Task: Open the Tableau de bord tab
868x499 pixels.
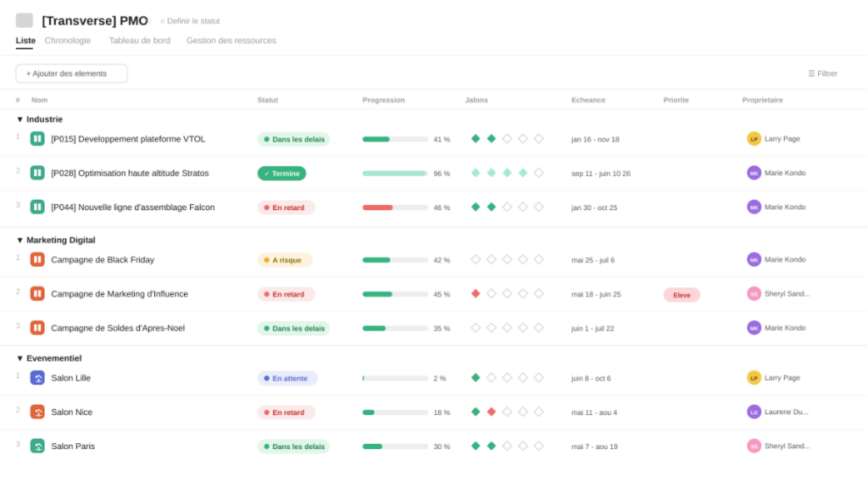Action: [140, 41]
